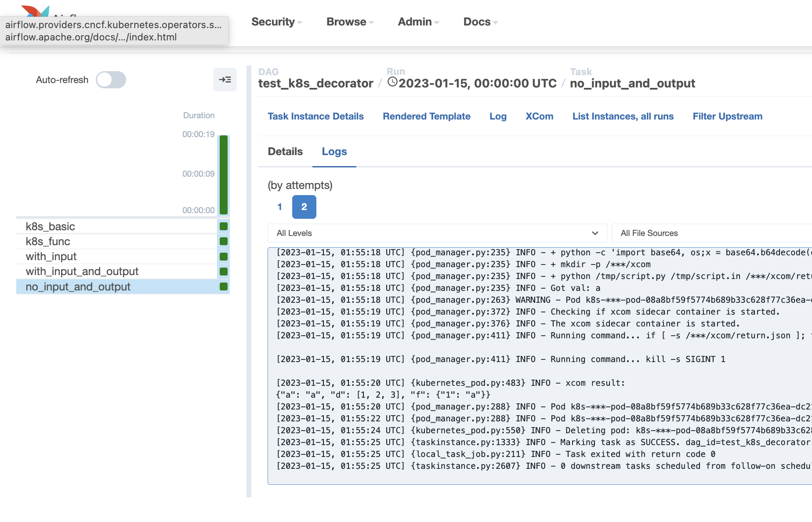
Task: Open the Security menu
Action: (276, 22)
